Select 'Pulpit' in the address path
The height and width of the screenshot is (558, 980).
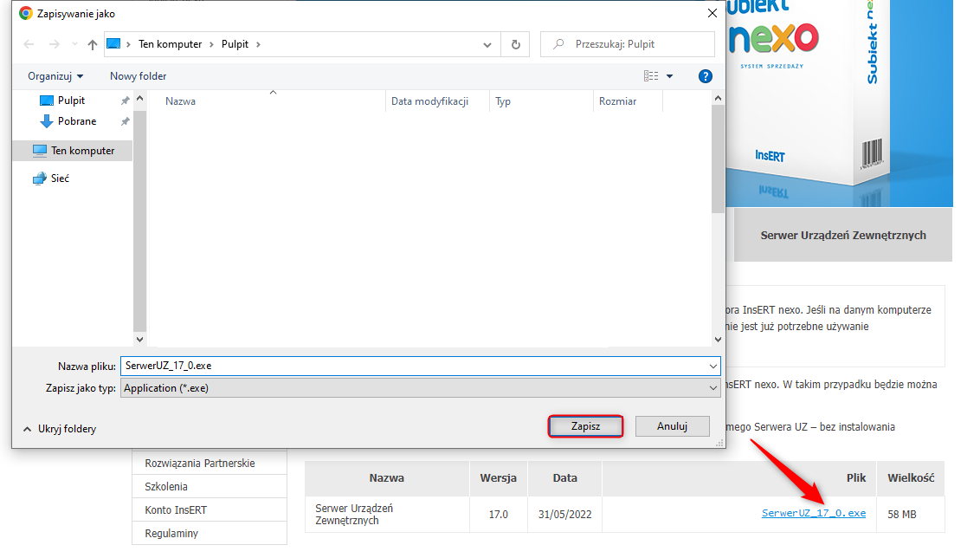point(235,44)
